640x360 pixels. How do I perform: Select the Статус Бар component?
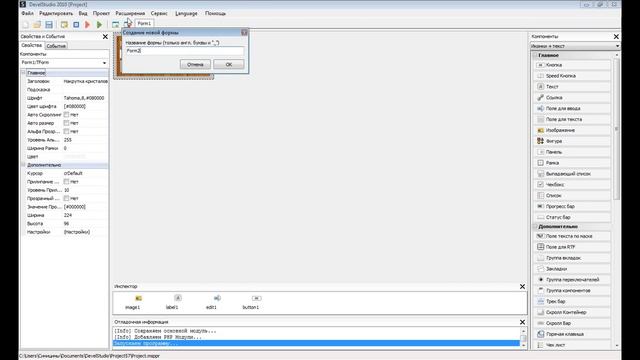tap(572, 217)
